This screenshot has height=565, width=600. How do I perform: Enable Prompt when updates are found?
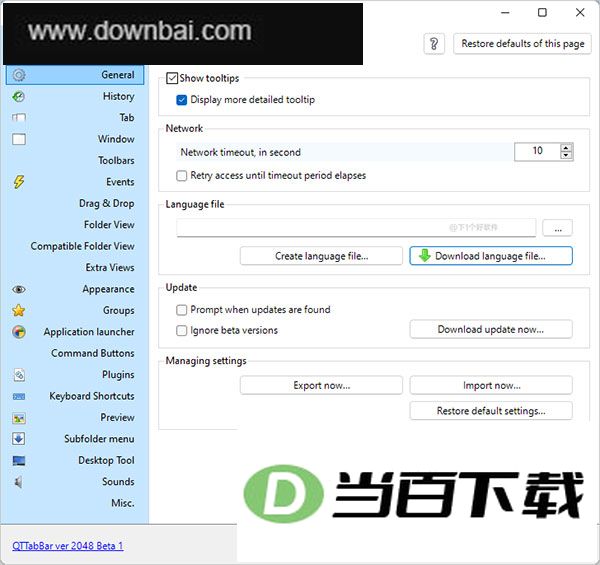coord(181,309)
